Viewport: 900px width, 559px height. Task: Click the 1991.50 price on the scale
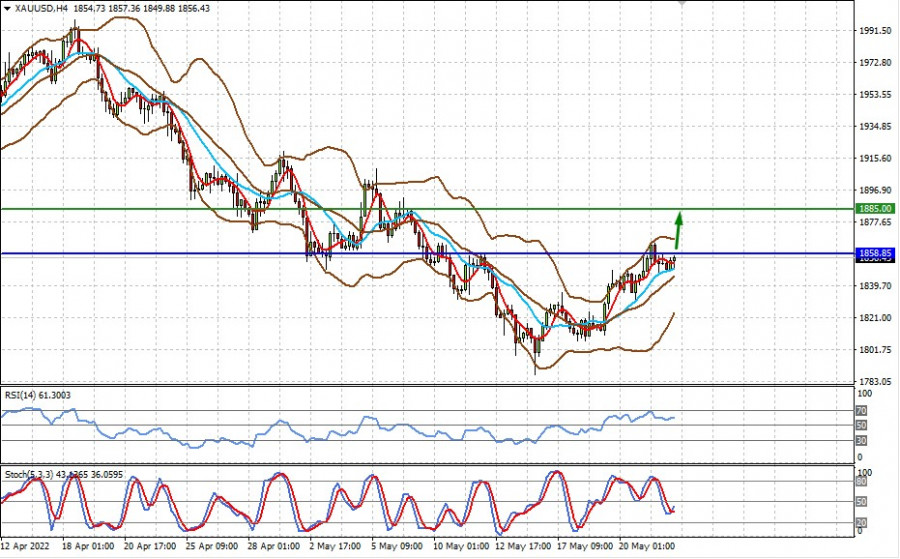(875, 31)
